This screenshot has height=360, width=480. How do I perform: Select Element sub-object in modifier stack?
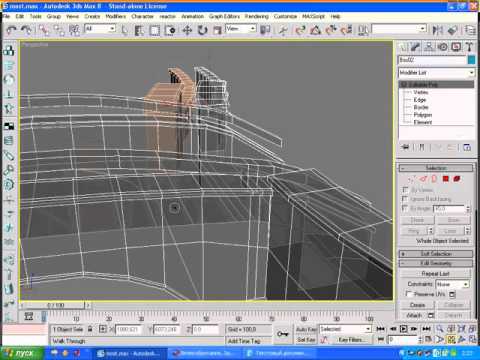tap(423, 122)
